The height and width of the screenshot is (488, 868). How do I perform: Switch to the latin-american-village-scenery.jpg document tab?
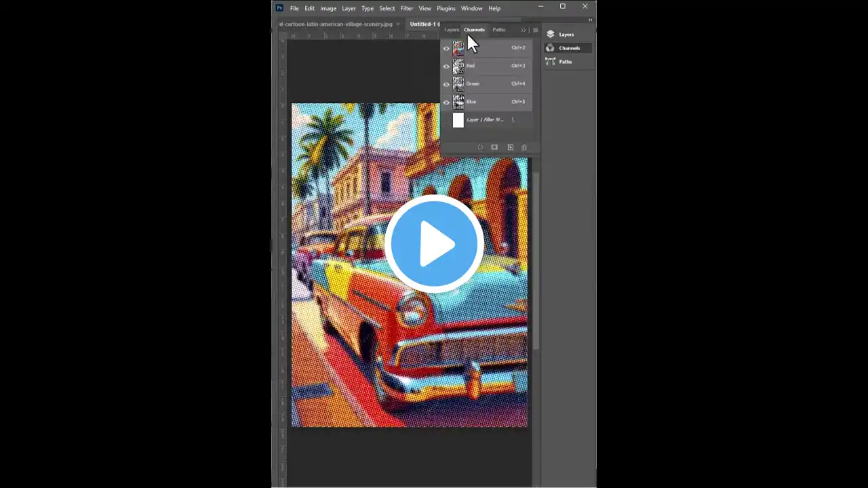(x=336, y=24)
